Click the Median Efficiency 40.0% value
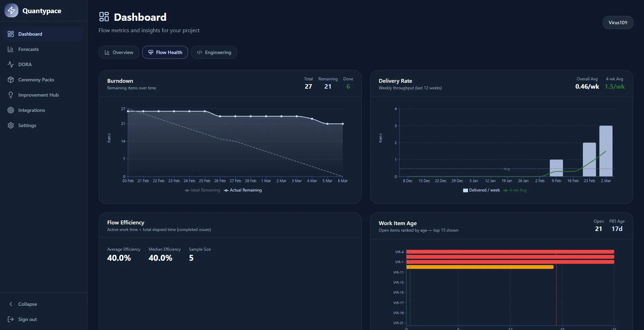Screen dimensions: 644x330 pyautogui.click(x=160, y=258)
